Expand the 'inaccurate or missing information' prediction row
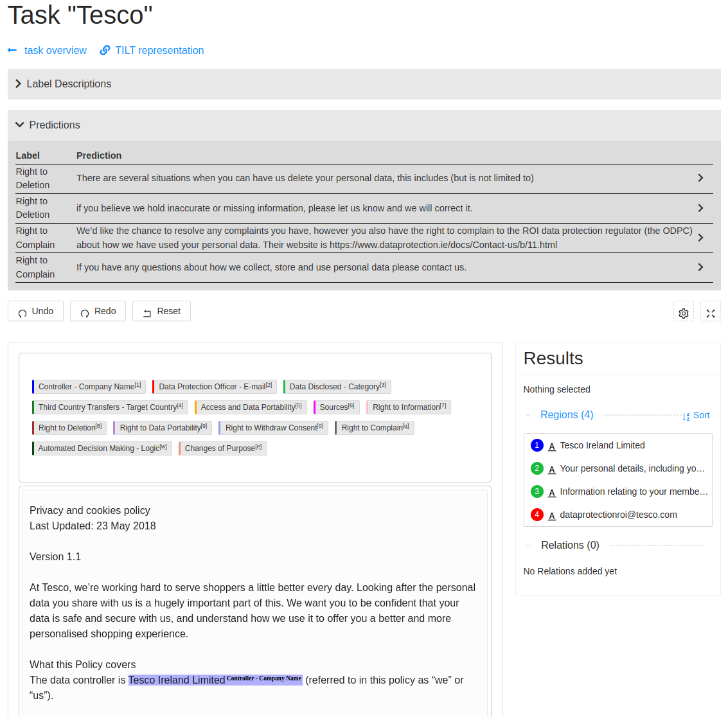The width and height of the screenshot is (728, 717). (700, 208)
